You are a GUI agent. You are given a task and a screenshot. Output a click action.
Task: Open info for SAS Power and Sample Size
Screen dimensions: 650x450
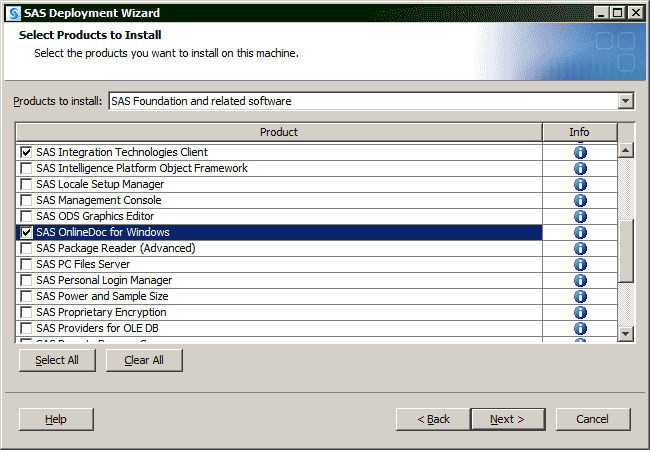click(580, 296)
